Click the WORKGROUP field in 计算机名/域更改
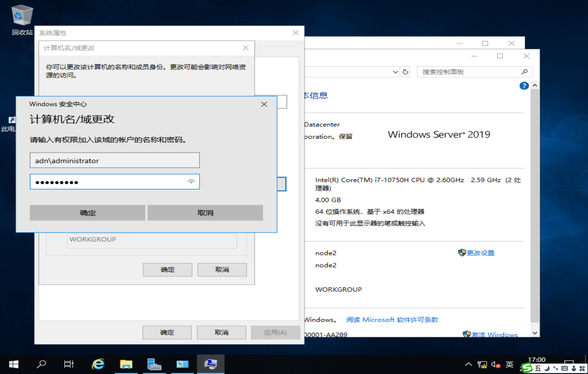The width and height of the screenshot is (588, 374). [152, 240]
